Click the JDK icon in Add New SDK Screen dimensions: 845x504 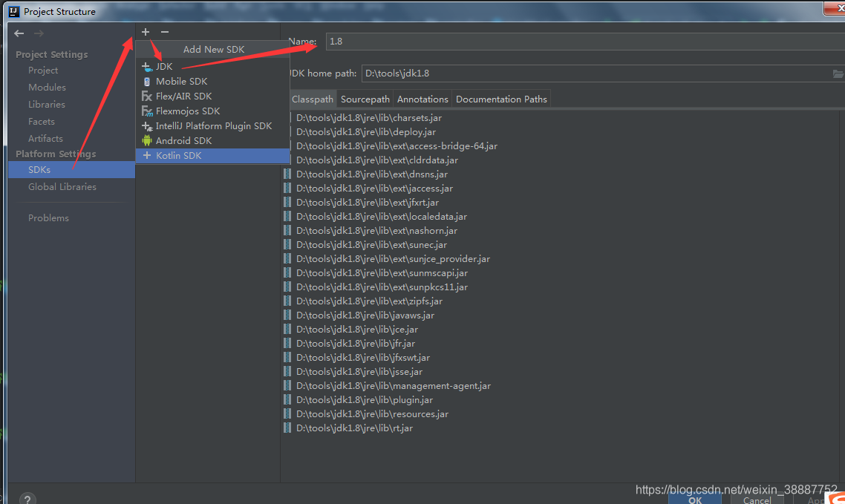[146, 67]
